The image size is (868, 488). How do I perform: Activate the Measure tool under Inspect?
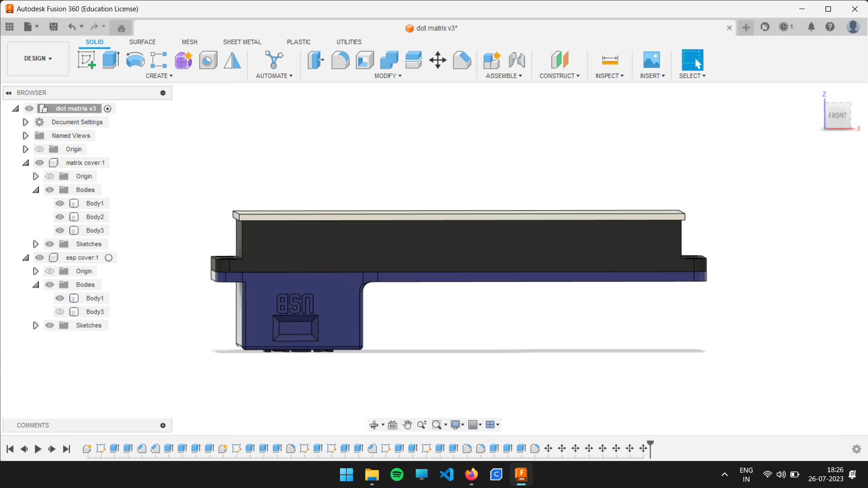(609, 60)
